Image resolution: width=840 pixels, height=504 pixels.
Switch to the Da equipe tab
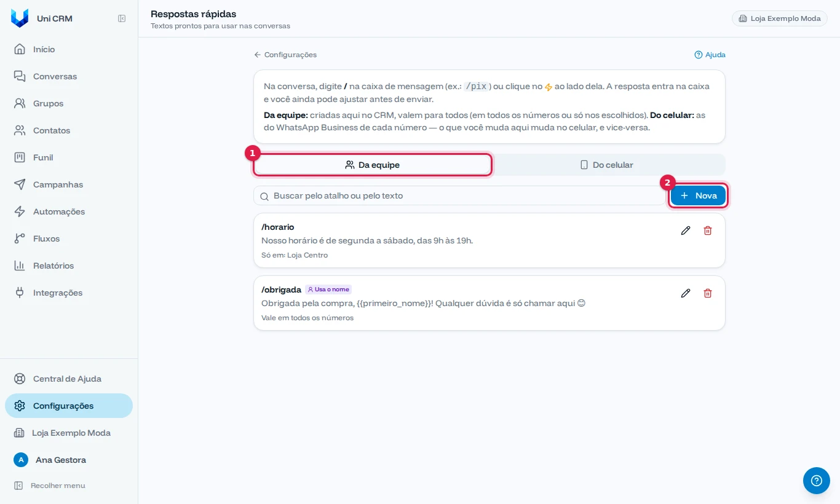coord(373,165)
